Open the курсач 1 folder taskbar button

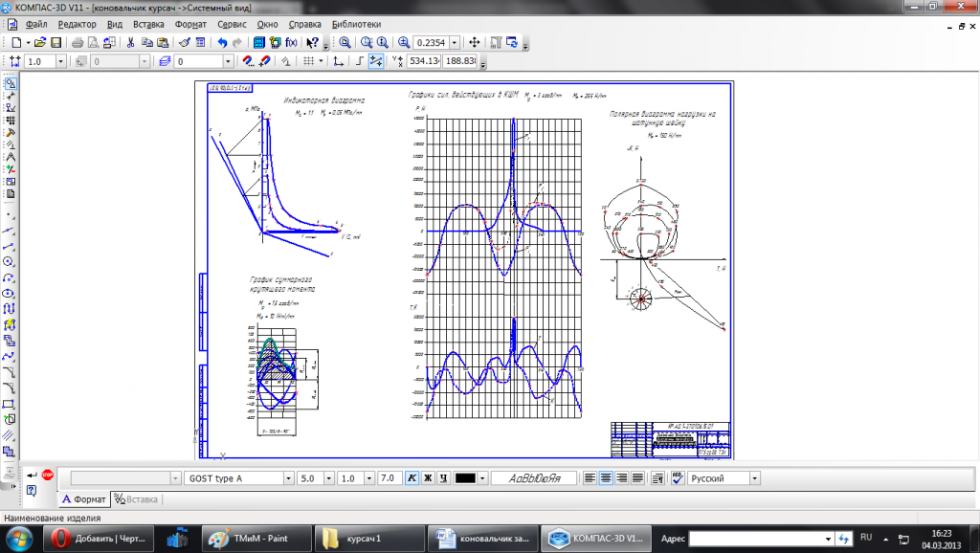(370, 538)
